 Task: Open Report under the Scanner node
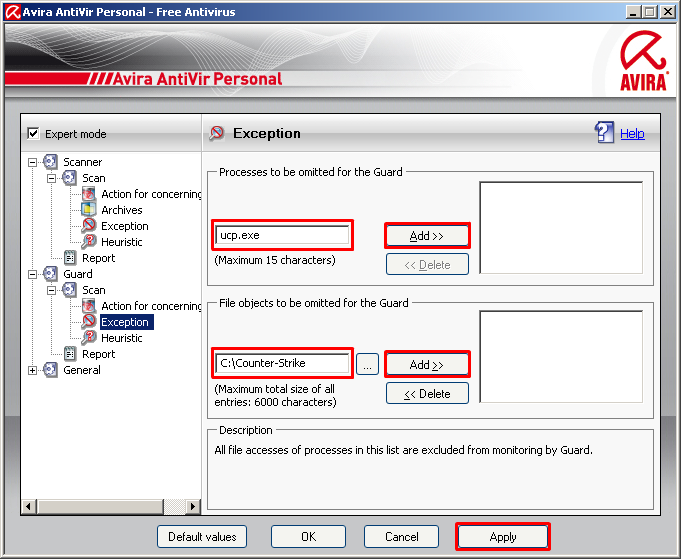[x=99, y=258]
